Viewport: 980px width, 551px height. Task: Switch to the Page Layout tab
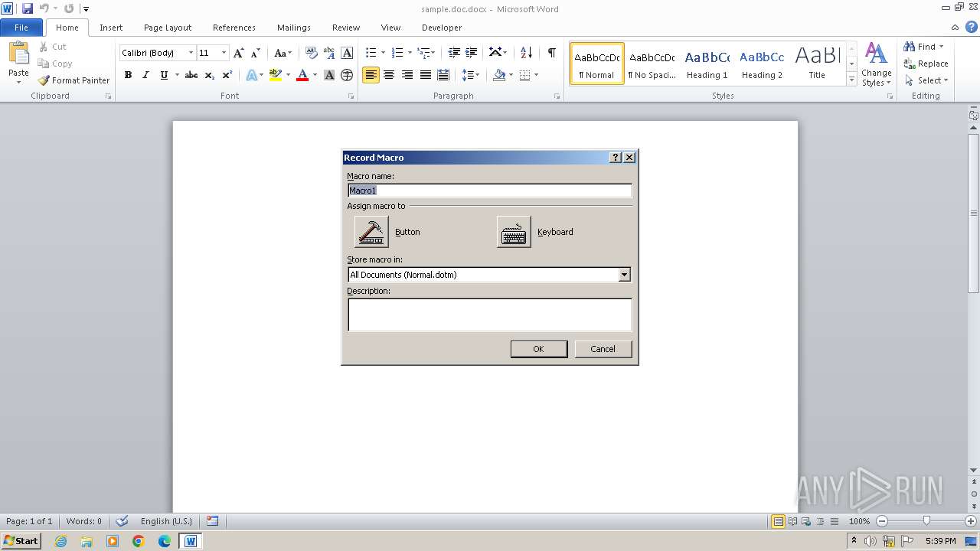tap(168, 28)
